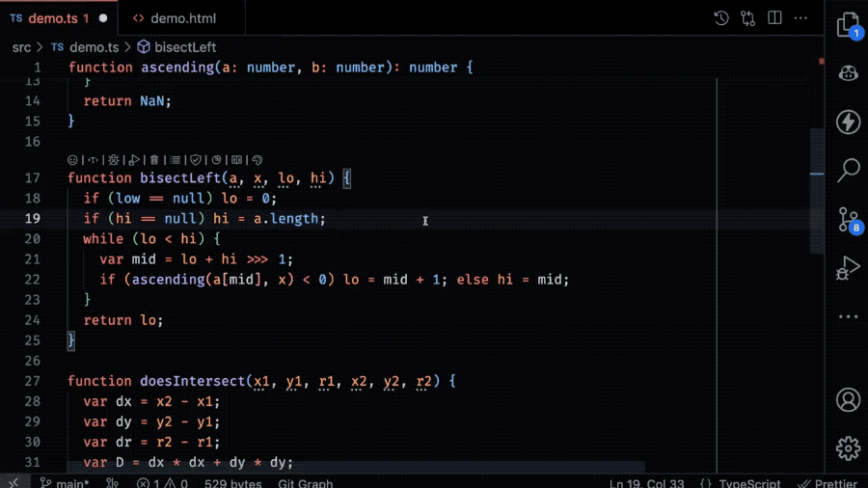Click the minimap scrollbar on right side
This screenshot has height=488, width=868.
coord(817,191)
